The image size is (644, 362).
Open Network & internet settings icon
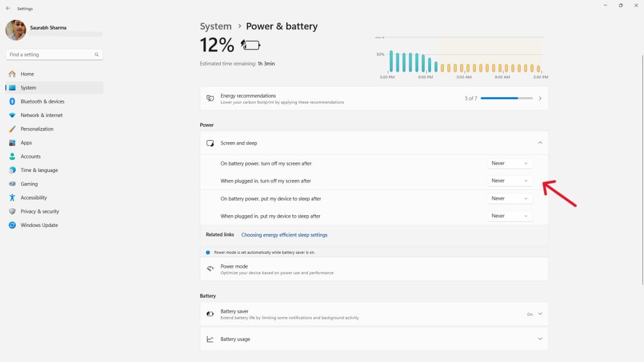(12, 115)
